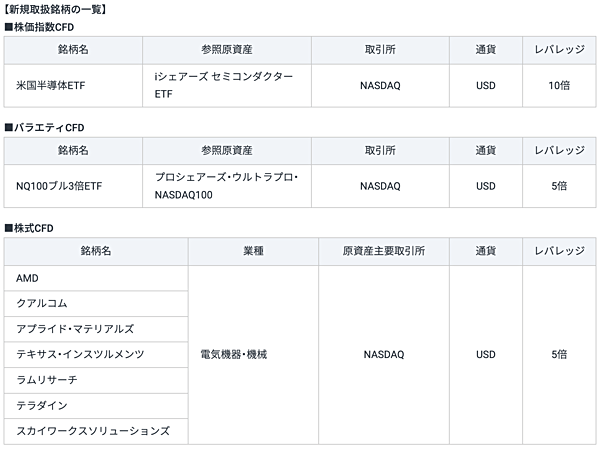This screenshot has width=600, height=449.
Task: Select the プロシェアーズ・ウルトラプロ・NASDAQ100 cell
Action: click(x=227, y=186)
